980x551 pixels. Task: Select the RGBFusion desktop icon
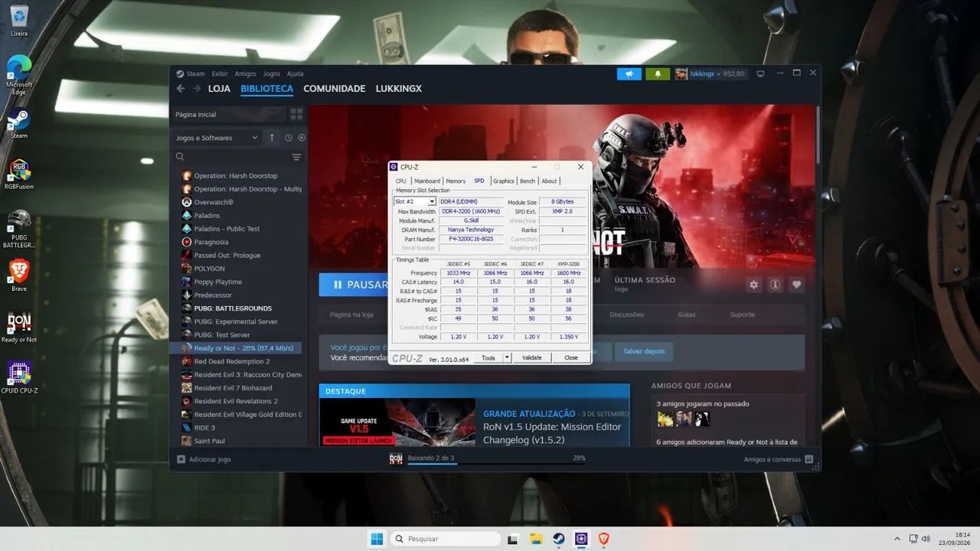(19, 174)
